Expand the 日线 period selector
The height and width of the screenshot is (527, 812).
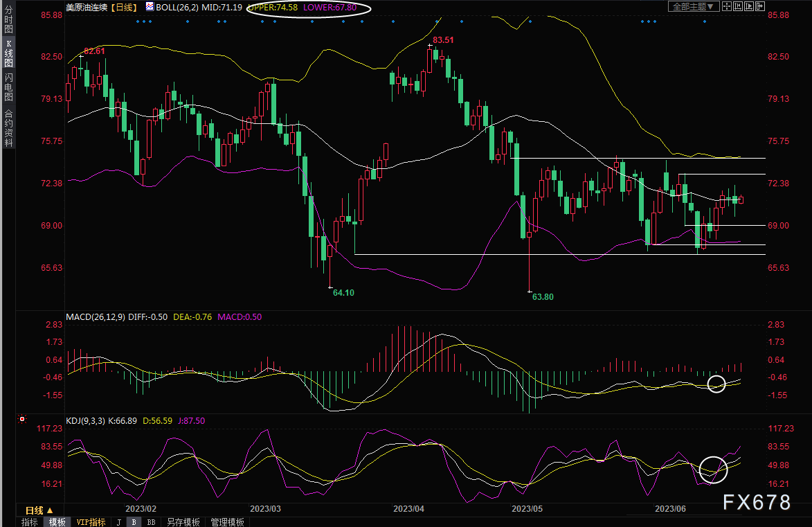coord(39,510)
